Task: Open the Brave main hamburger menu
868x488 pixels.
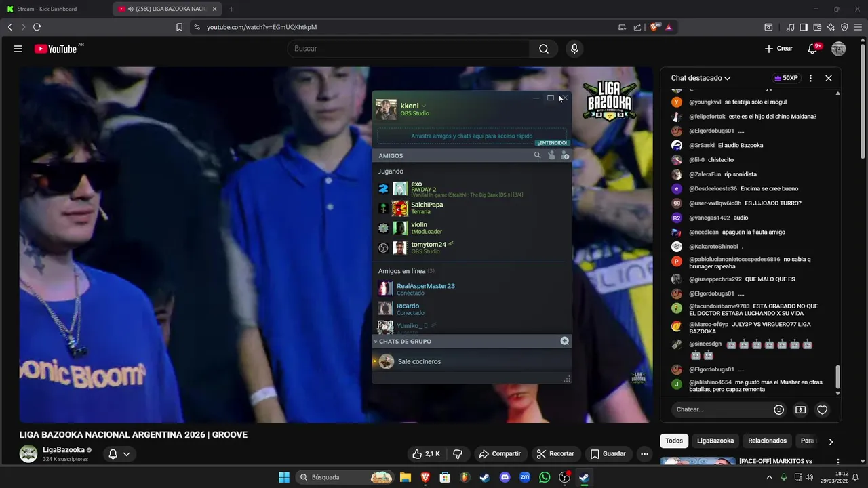Action: point(858,27)
